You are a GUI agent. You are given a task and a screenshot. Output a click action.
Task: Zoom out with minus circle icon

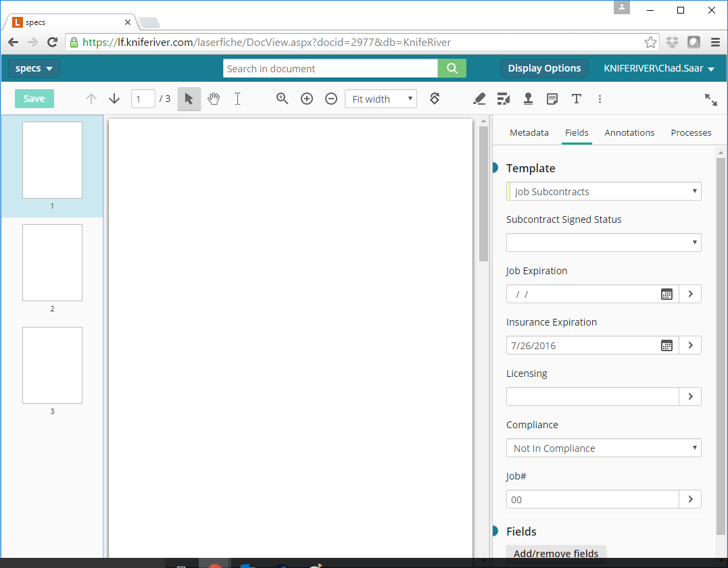[x=331, y=99]
